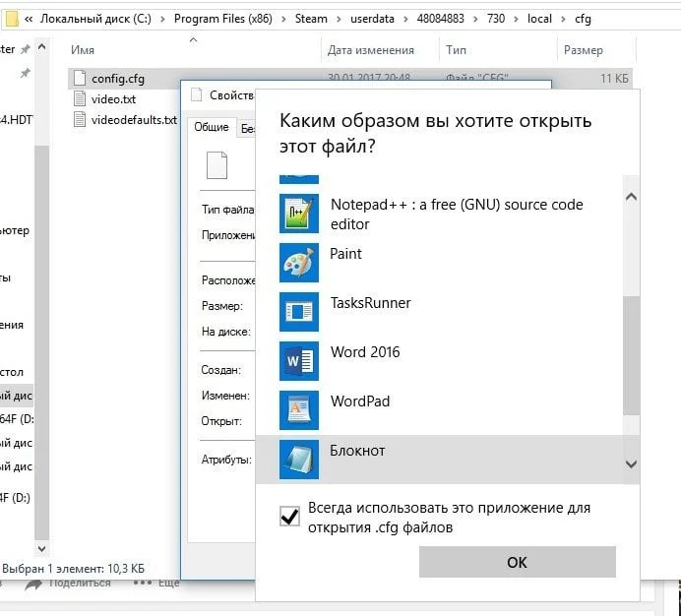Screen dimensions: 681x616
Task: Click the app list scrollbar thumb
Action: 631,356
